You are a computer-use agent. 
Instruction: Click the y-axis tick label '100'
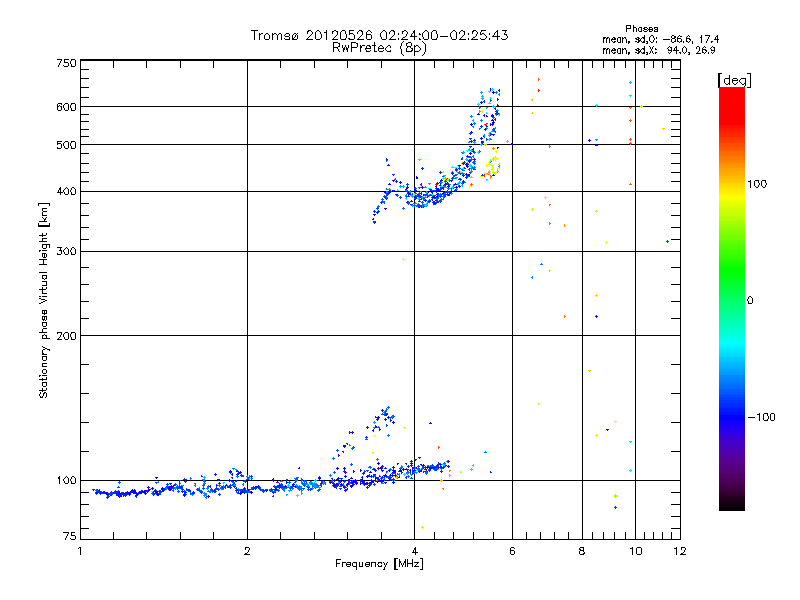tap(66, 481)
